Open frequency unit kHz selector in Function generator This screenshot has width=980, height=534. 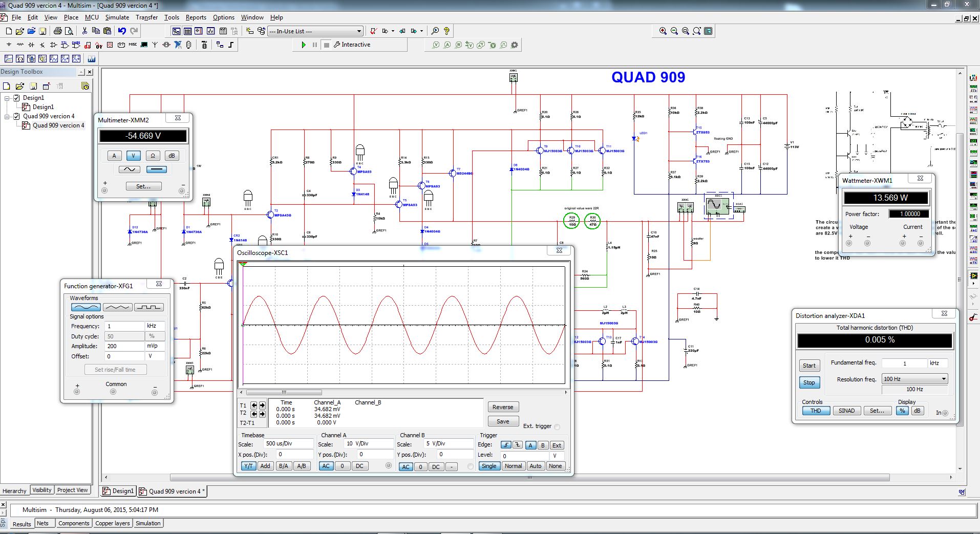coord(155,326)
